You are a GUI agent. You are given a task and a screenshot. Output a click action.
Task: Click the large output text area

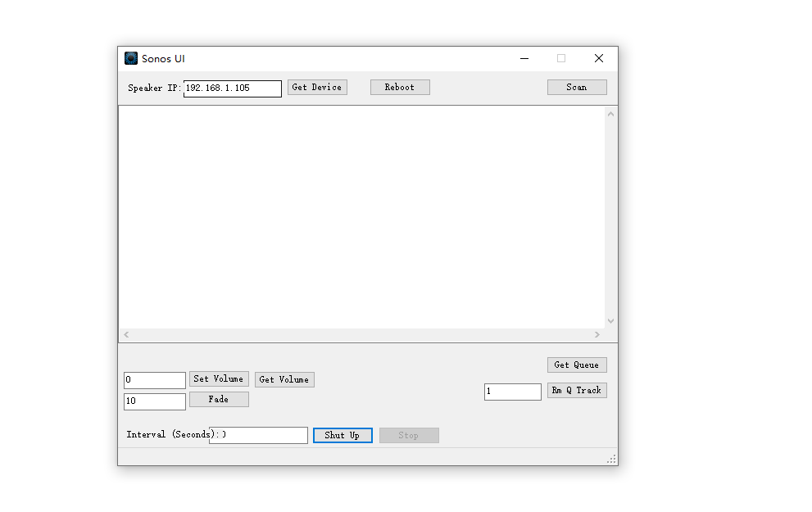point(362,217)
